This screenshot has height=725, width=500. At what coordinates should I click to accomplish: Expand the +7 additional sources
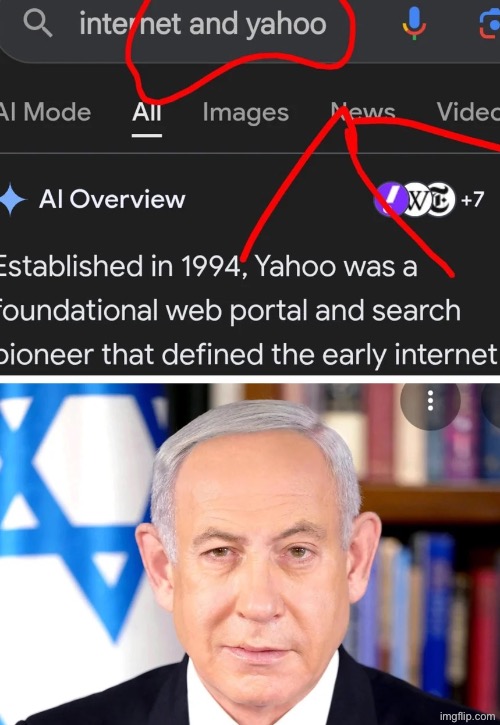pos(472,199)
